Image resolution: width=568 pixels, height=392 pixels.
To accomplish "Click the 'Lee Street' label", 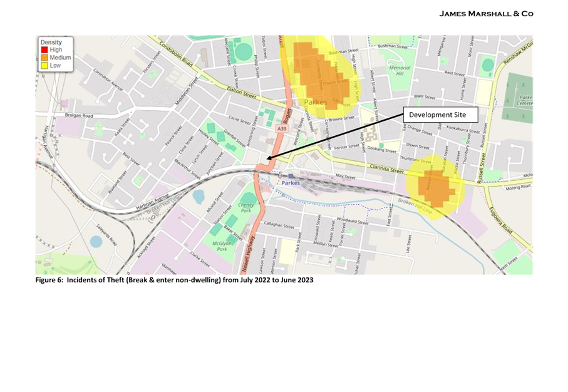I will point(408,244).
